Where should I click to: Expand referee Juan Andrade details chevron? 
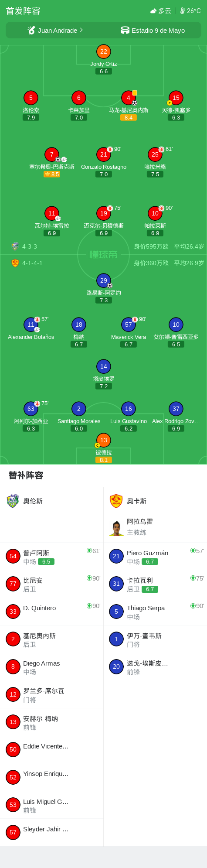(81, 30)
